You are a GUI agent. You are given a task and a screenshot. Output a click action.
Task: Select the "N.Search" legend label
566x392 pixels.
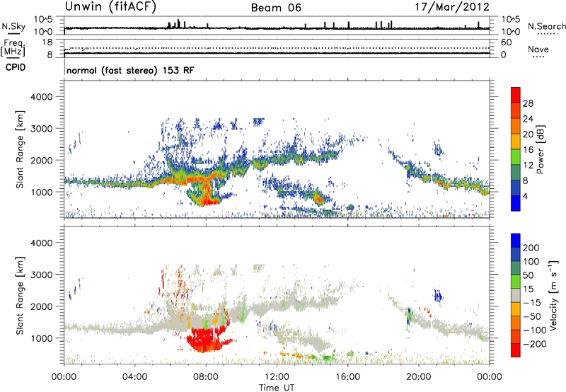(546, 26)
